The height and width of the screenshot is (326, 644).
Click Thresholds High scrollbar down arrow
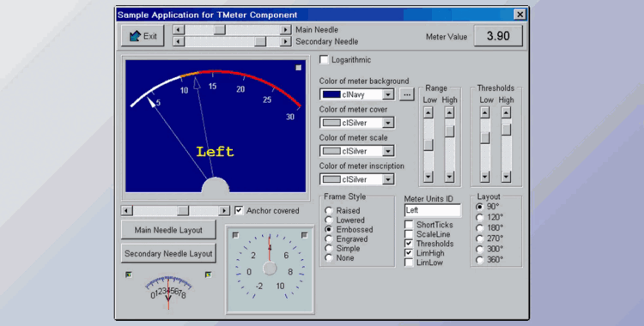coord(507,177)
